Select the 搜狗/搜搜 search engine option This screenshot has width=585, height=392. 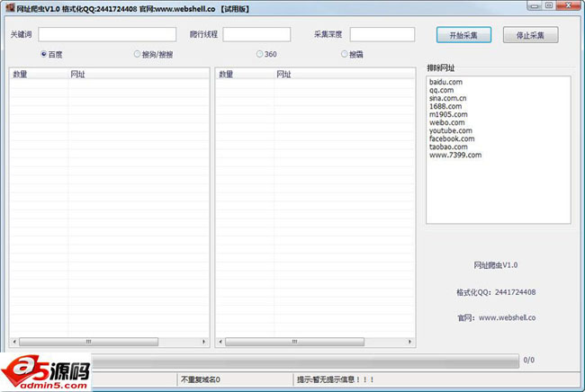(138, 54)
